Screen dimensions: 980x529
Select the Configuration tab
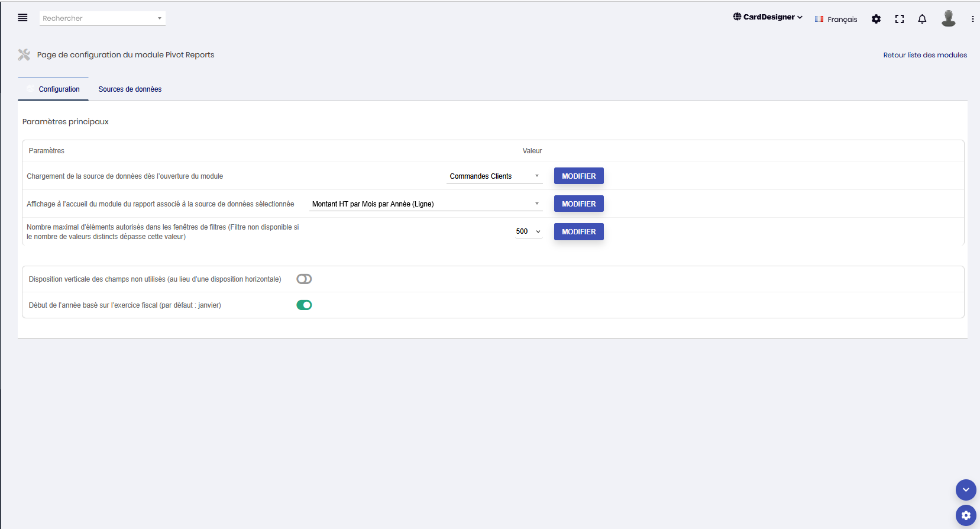pos(59,89)
